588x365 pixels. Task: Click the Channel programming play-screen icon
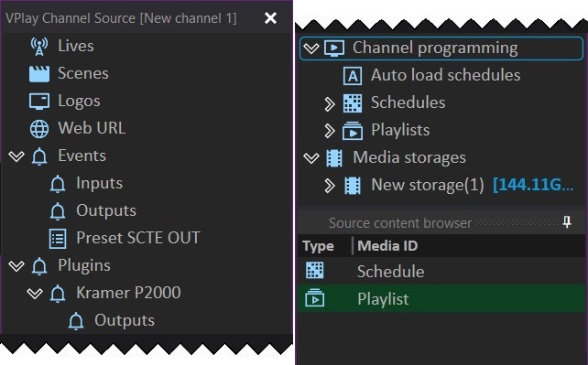point(334,48)
